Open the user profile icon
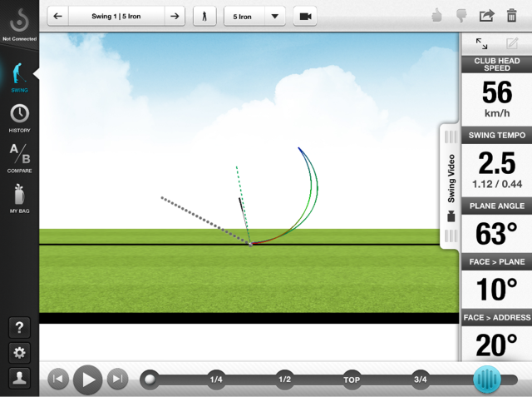This screenshot has width=532, height=397. (x=19, y=378)
